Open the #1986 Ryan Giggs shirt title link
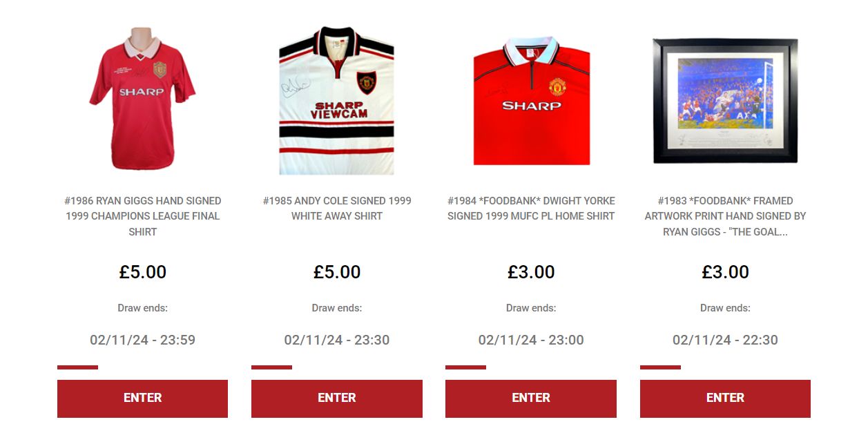The height and width of the screenshot is (433, 868). point(143,216)
